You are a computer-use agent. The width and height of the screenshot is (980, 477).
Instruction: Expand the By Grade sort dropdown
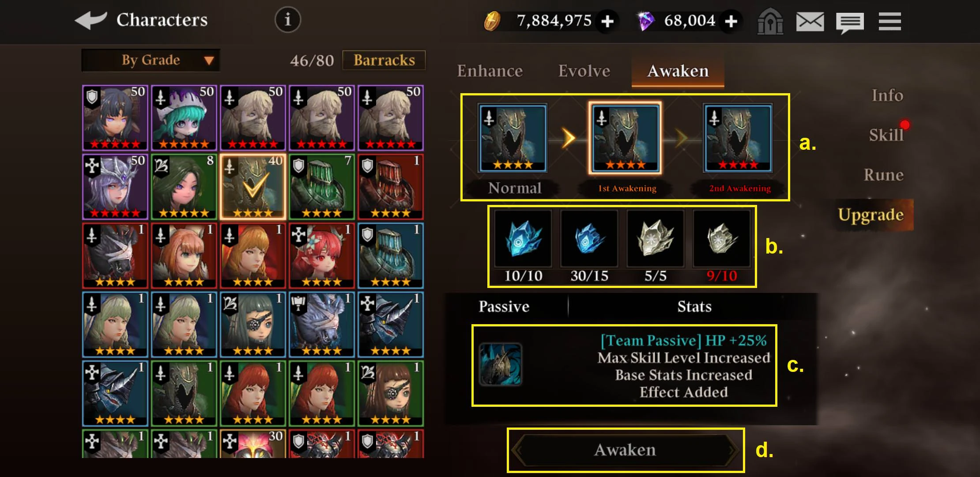point(151,60)
